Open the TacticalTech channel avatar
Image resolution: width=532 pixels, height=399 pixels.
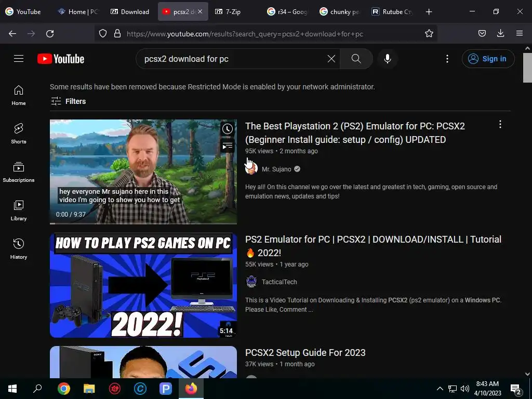[x=251, y=282]
